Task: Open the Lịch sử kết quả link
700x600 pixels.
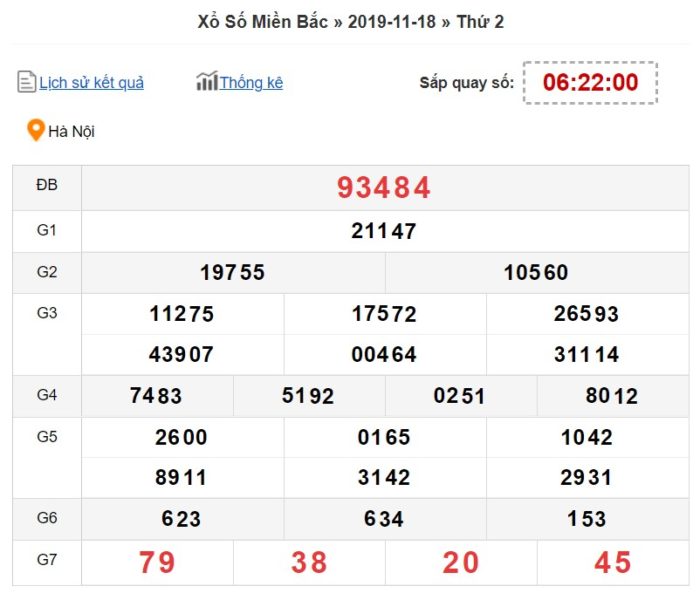Action: (x=91, y=83)
